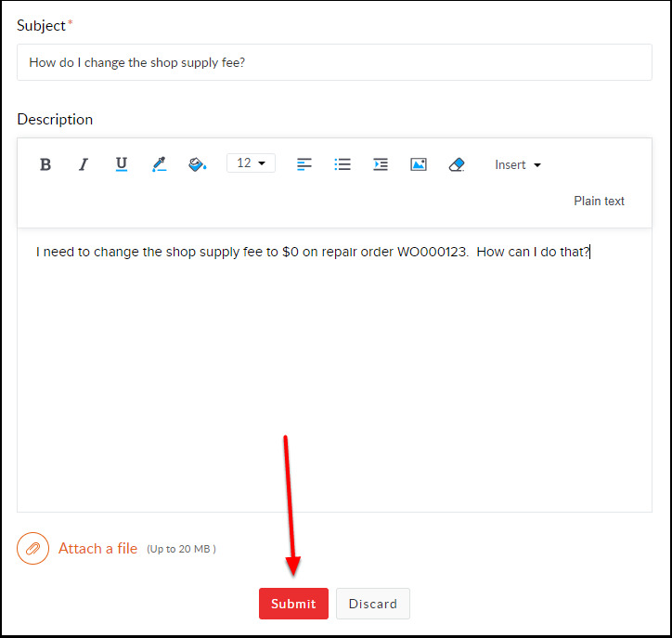Click the Subject input field

tap(334, 62)
